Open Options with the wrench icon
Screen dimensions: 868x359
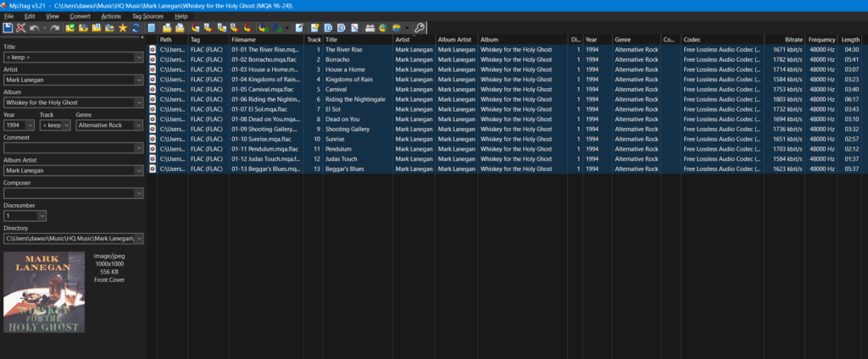tap(420, 28)
